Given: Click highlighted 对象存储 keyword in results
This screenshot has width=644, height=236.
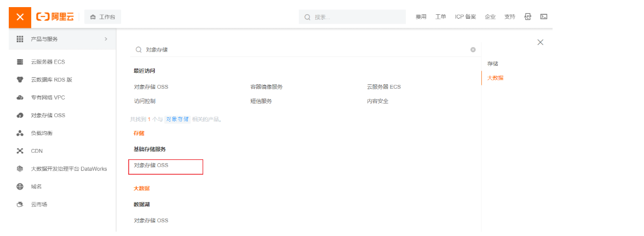Looking at the screenshot, I should [177, 119].
